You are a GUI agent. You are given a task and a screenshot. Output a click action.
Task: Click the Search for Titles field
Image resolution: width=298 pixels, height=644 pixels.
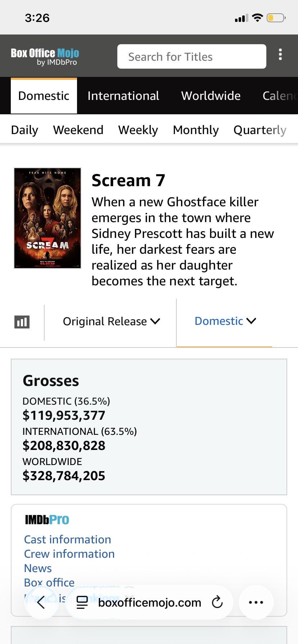[191, 56]
